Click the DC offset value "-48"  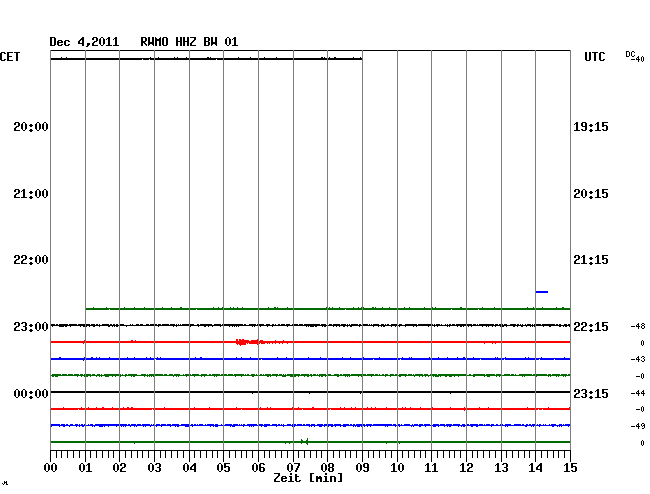pyautogui.click(x=638, y=326)
